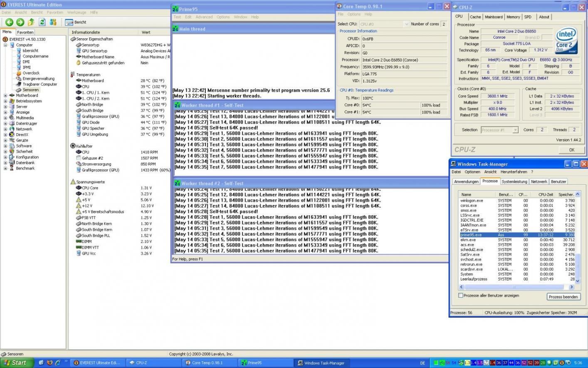Click the Sensor Eigenschaften chip icon
588x368 pixels.
pos(73,39)
